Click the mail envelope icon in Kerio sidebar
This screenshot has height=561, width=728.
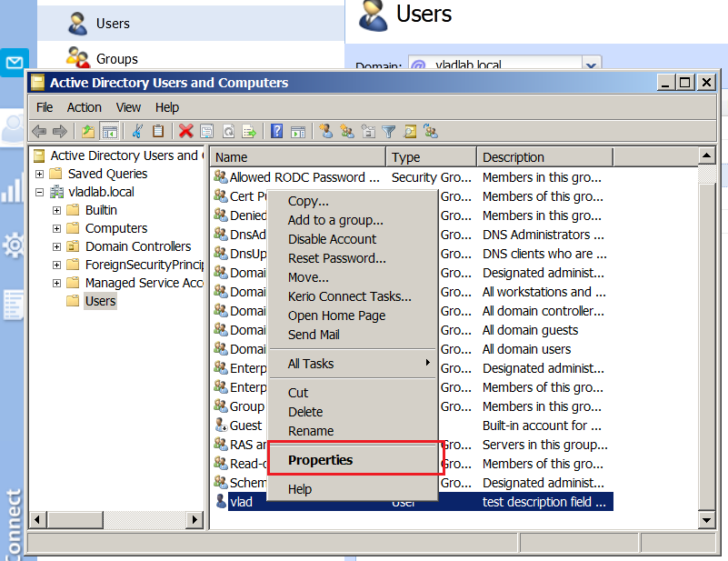[x=15, y=62]
